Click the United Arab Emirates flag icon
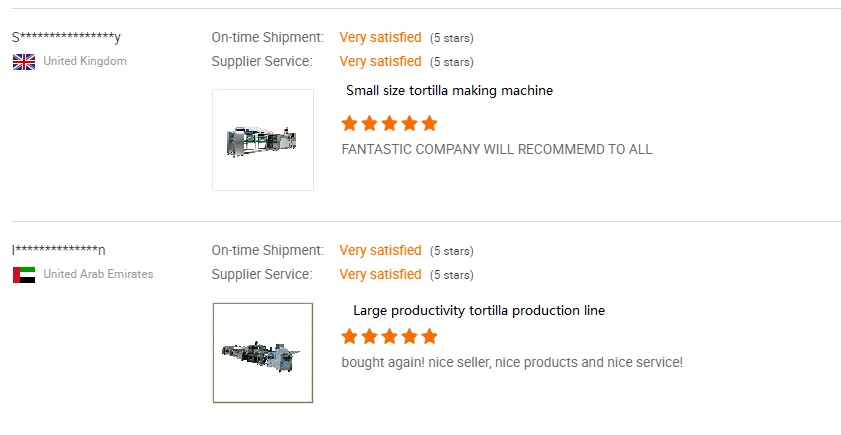The image size is (841, 435). coord(24,275)
